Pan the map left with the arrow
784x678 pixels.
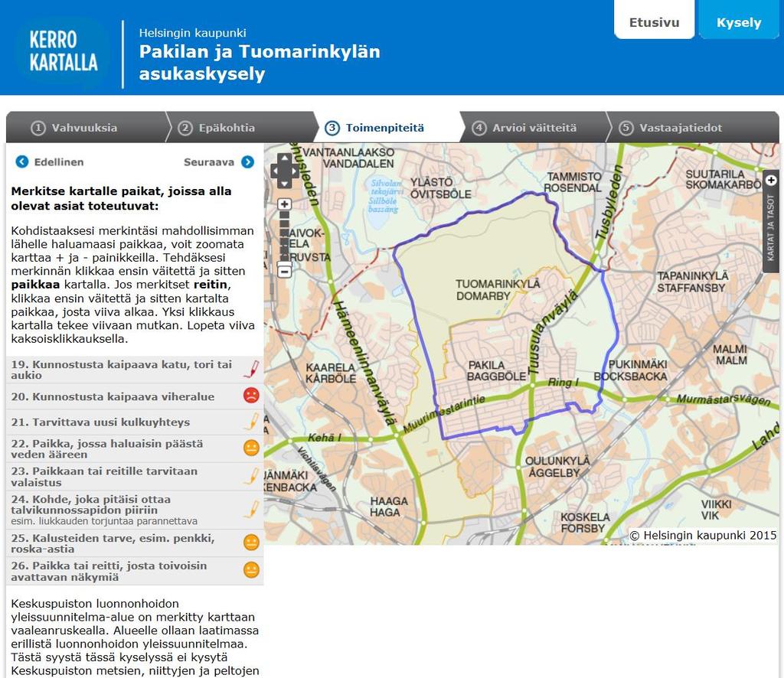275,171
